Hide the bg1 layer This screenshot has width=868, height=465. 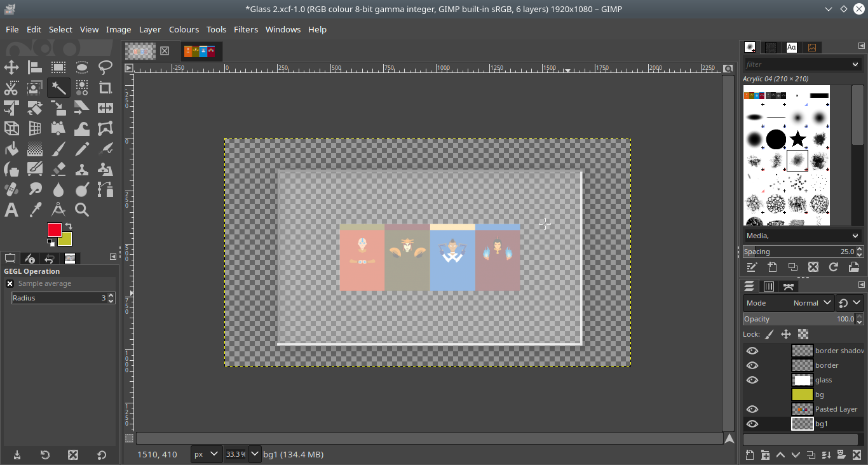(x=752, y=424)
